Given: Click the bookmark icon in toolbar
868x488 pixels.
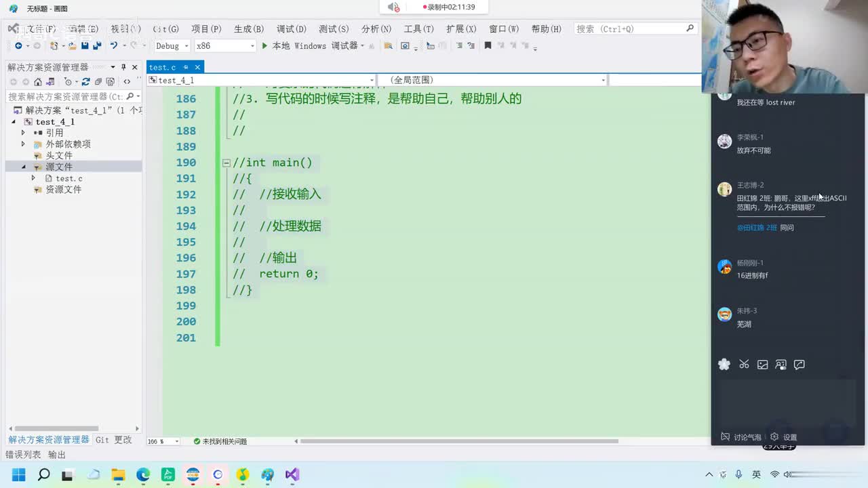Looking at the screenshot, I should click(488, 45).
